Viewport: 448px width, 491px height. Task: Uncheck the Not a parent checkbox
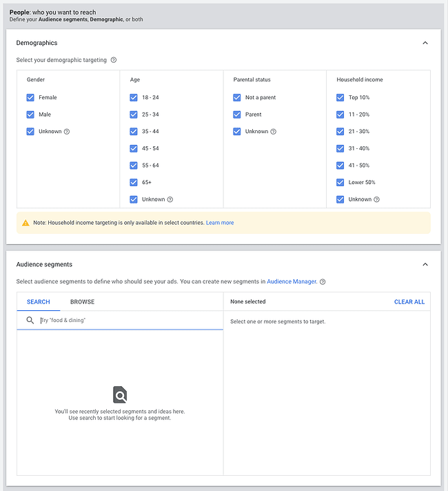click(237, 98)
